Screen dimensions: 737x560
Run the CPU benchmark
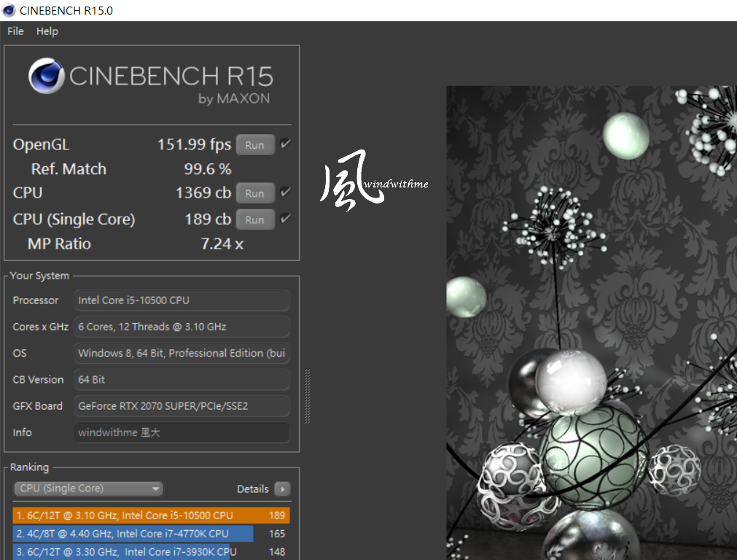(x=255, y=193)
